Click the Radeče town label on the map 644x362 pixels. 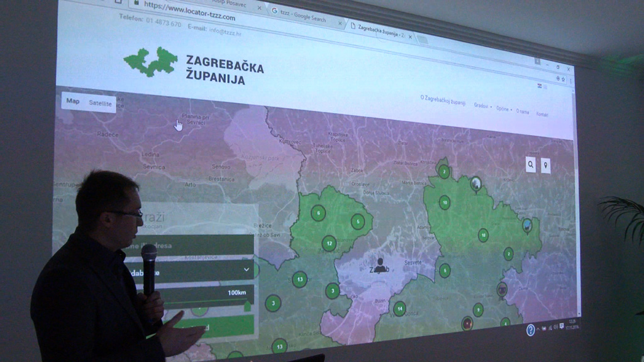pos(108,134)
